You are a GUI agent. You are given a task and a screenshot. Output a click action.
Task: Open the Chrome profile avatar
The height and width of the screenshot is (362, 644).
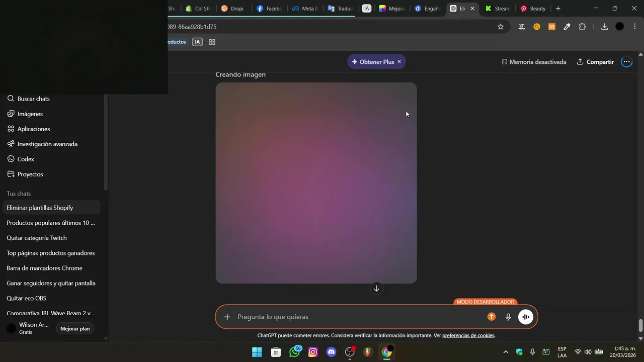620,27
